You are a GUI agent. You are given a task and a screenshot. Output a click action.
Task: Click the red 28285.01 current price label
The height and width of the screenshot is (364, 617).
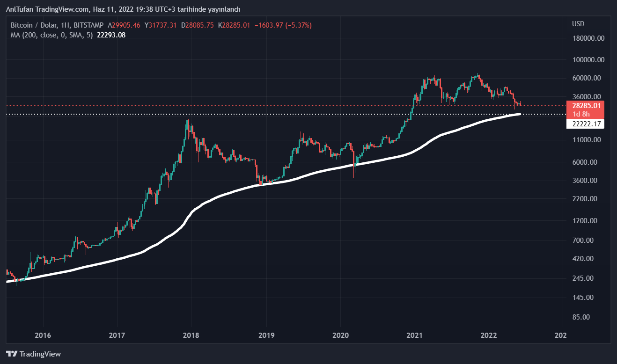click(x=585, y=105)
